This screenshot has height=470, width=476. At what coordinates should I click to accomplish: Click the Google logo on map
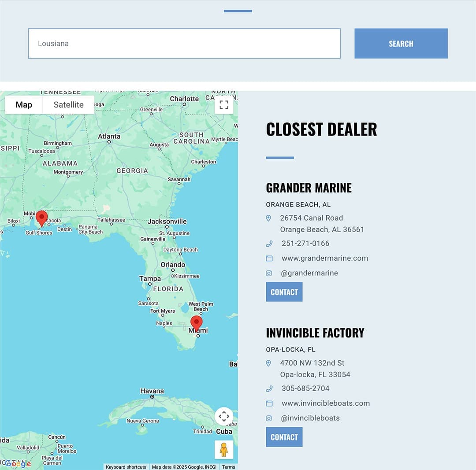(18, 464)
